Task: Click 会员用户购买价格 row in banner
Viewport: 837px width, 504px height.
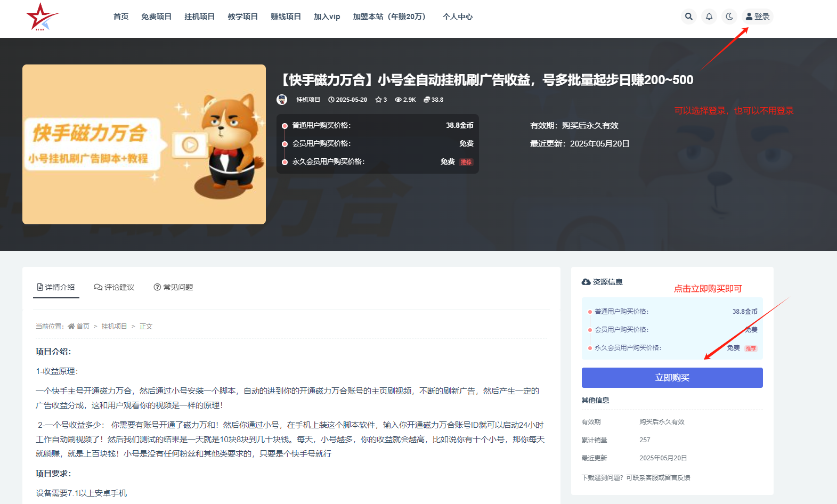Action: pos(378,143)
